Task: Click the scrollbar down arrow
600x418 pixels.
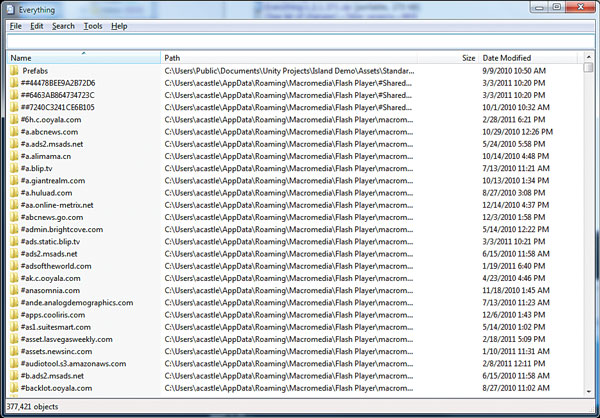Action: pos(589,391)
